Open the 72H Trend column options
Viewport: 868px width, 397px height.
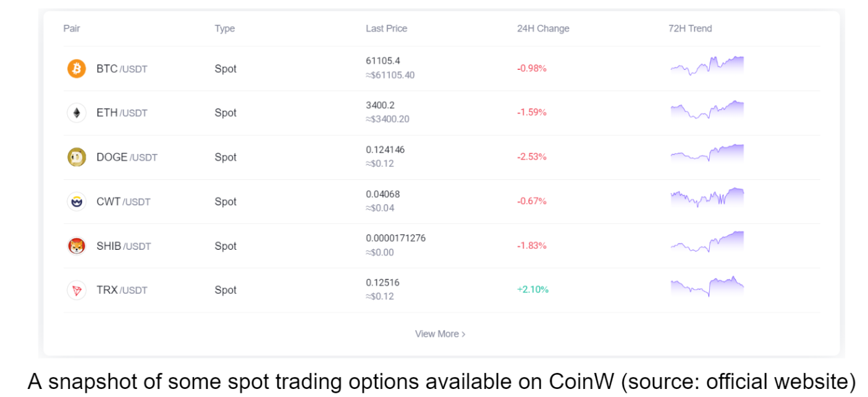pyautogui.click(x=690, y=28)
